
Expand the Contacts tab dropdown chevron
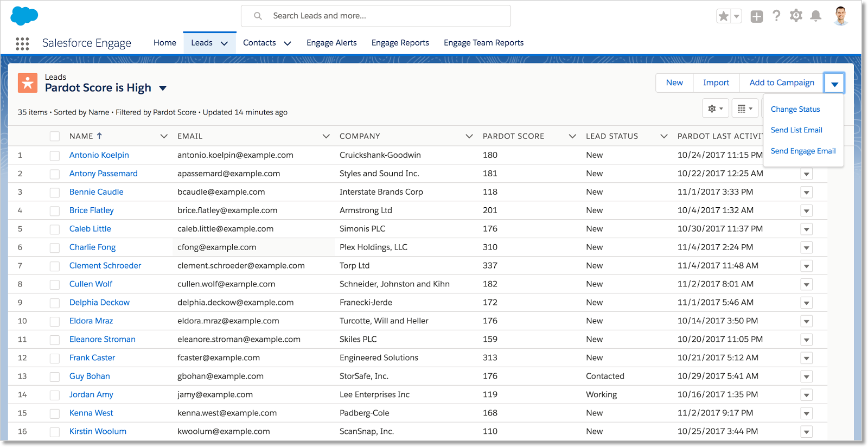(x=288, y=43)
